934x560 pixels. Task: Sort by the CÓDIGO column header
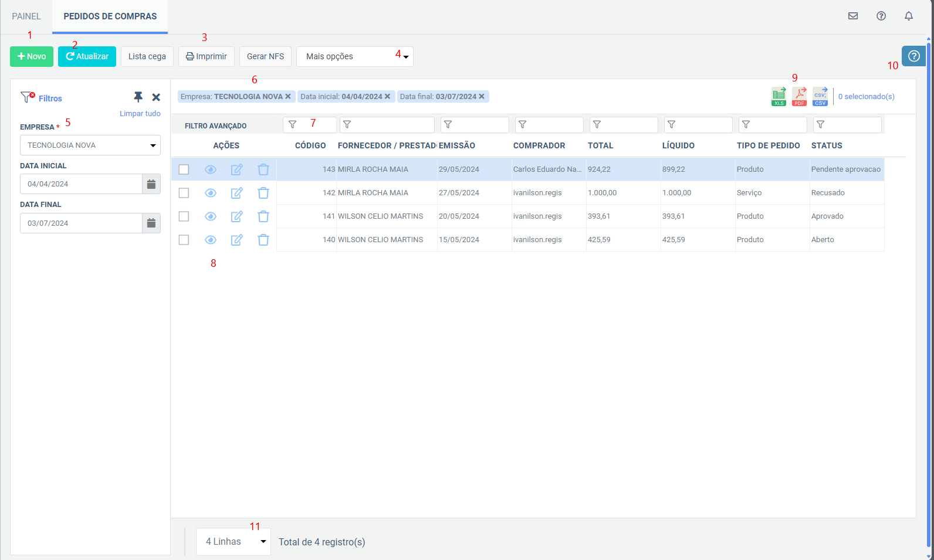[310, 145]
